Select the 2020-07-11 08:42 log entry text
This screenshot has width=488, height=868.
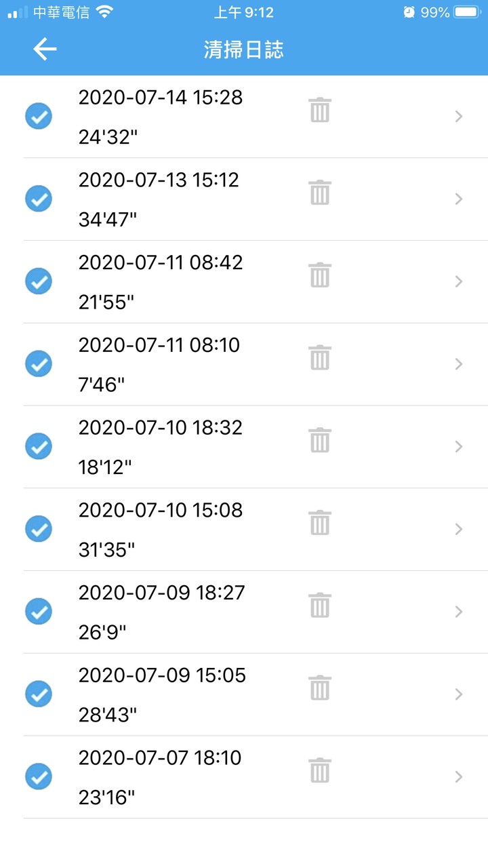coord(161,262)
